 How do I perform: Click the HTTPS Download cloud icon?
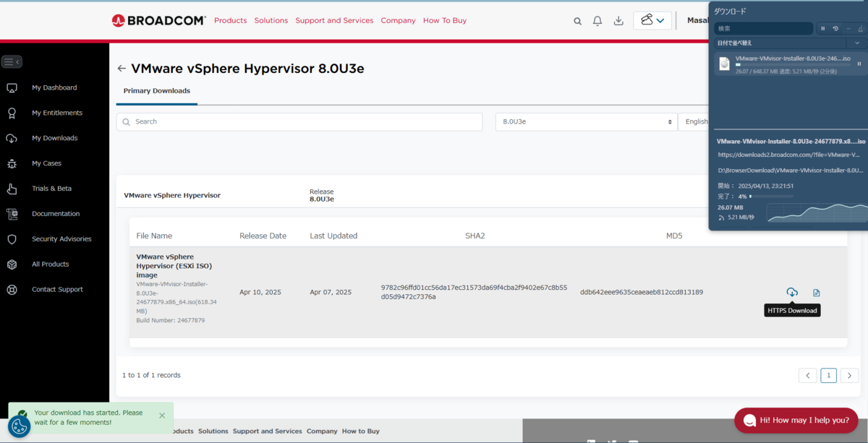792,293
